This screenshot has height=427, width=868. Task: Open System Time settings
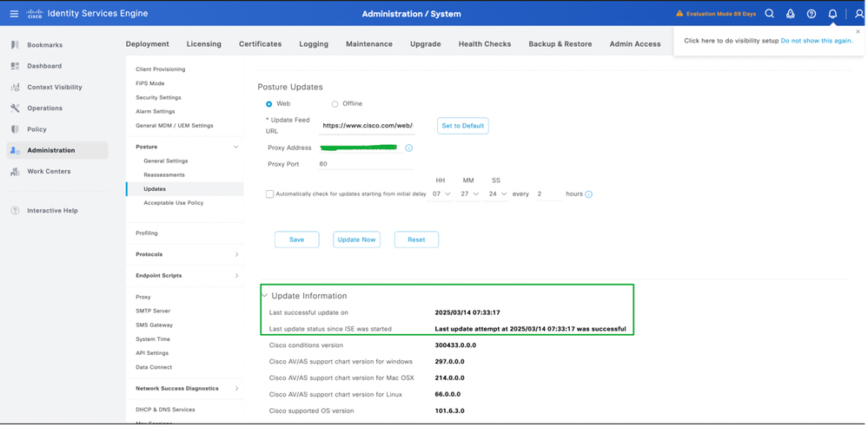tap(153, 339)
